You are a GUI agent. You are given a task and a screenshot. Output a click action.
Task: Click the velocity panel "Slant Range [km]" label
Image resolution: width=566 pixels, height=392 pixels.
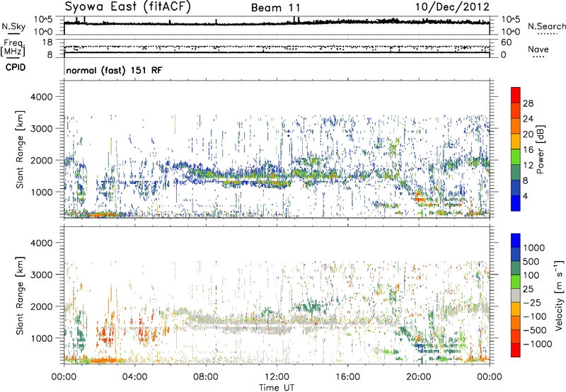20,296
